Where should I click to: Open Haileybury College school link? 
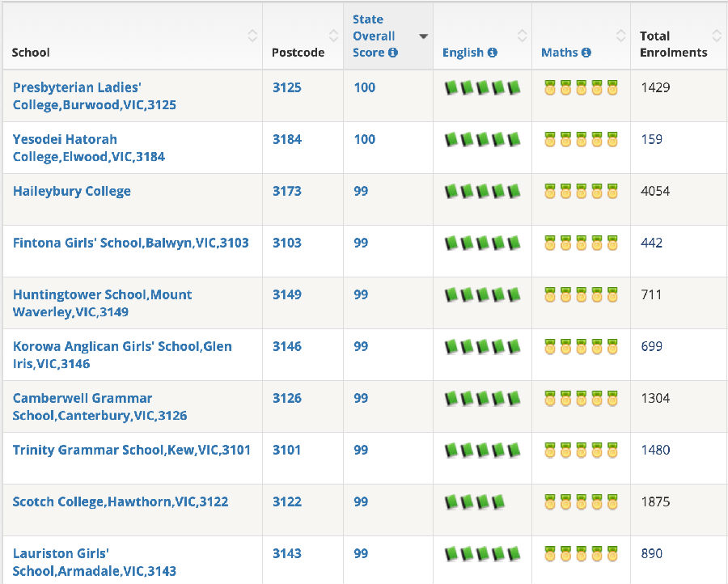[x=72, y=191]
